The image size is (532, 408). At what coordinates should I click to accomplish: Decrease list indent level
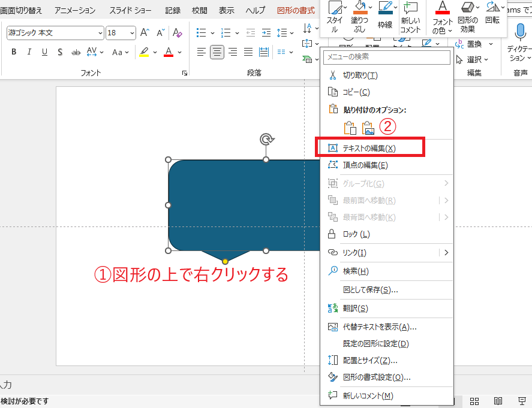(250, 33)
